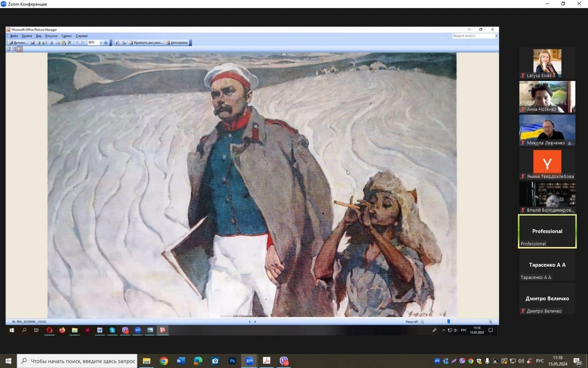Select Янина Твердохлебова participant tile

click(x=547, y=164)
